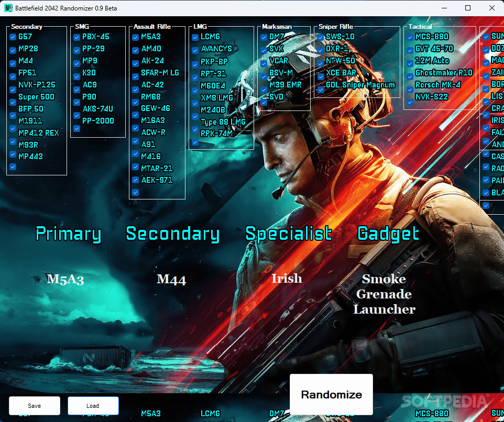Uncheck the DXR-1 checkbox
Image resolution: width=504 pixels, height=422 pixels.
click(321, 50)
